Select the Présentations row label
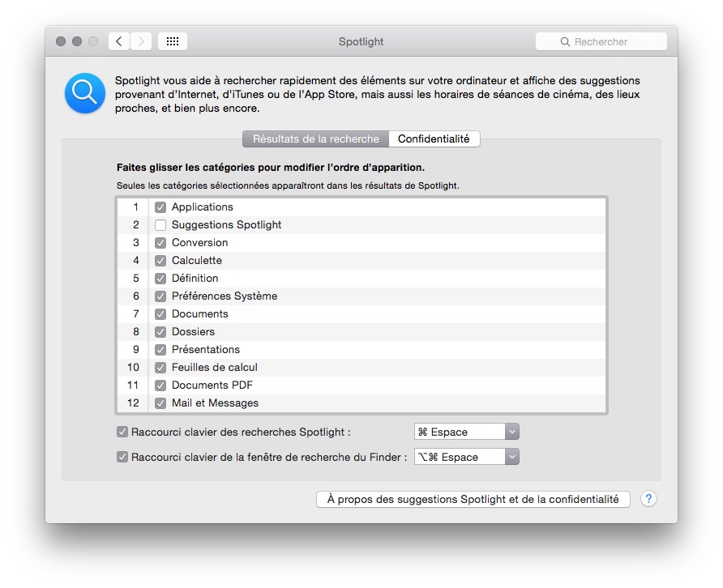Screen dimensions: 723x588 206,349
